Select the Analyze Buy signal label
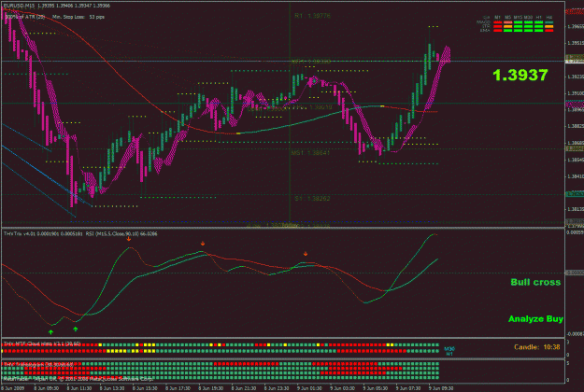Screen dimensions: 584x392 [x=535, y=318]
